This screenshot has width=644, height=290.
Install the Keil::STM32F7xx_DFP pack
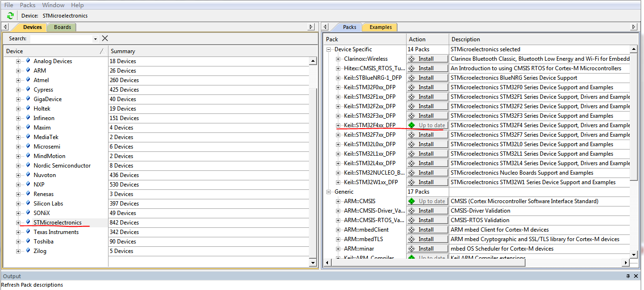tap(427, 135)
